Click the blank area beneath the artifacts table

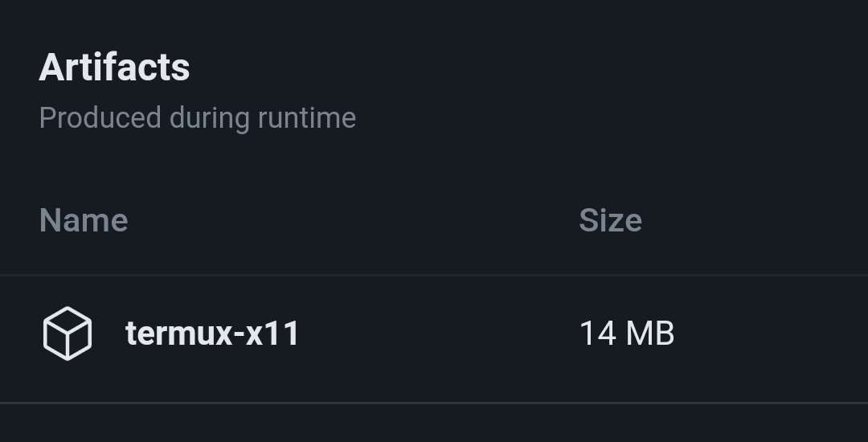tap(434, 424)
